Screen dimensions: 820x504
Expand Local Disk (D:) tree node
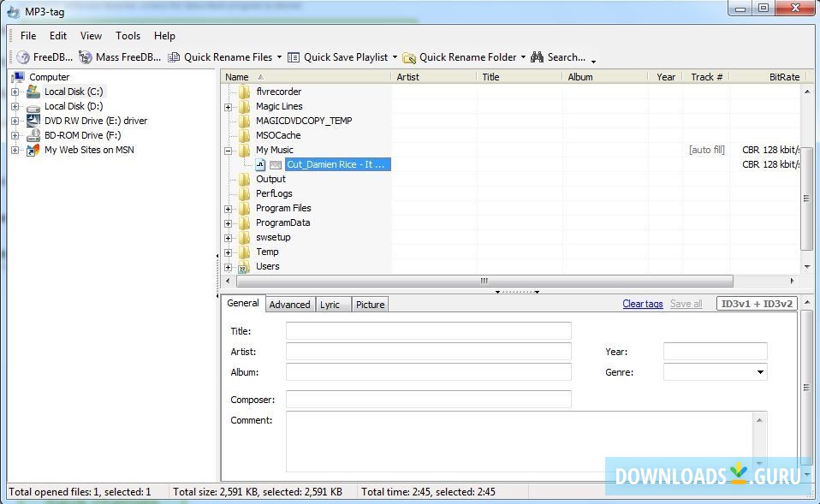click(15, 107)
